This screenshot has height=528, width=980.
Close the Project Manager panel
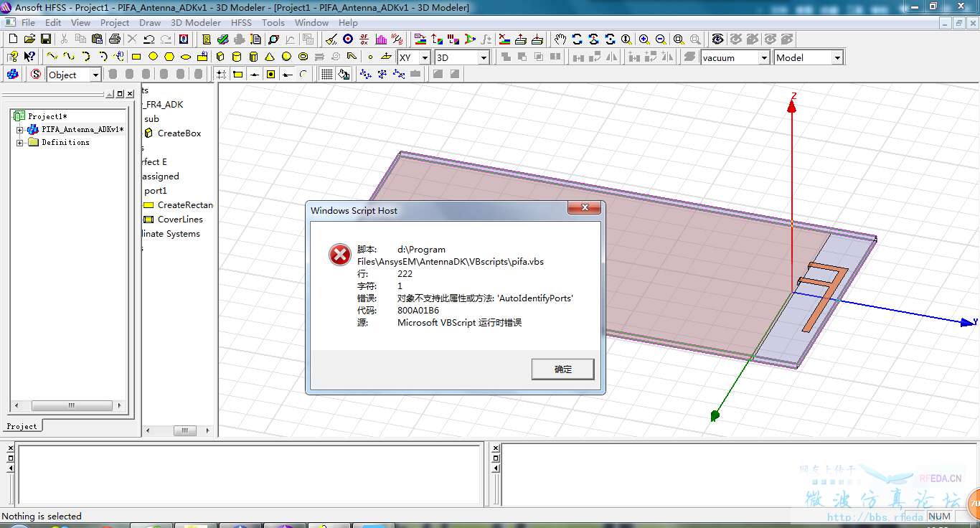pos(130,94)
